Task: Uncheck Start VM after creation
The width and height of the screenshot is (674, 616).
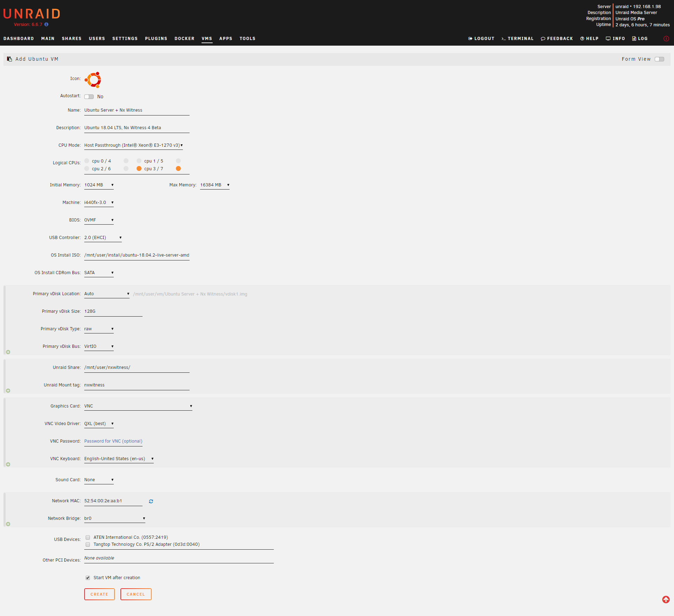Action: click(88, 578)
